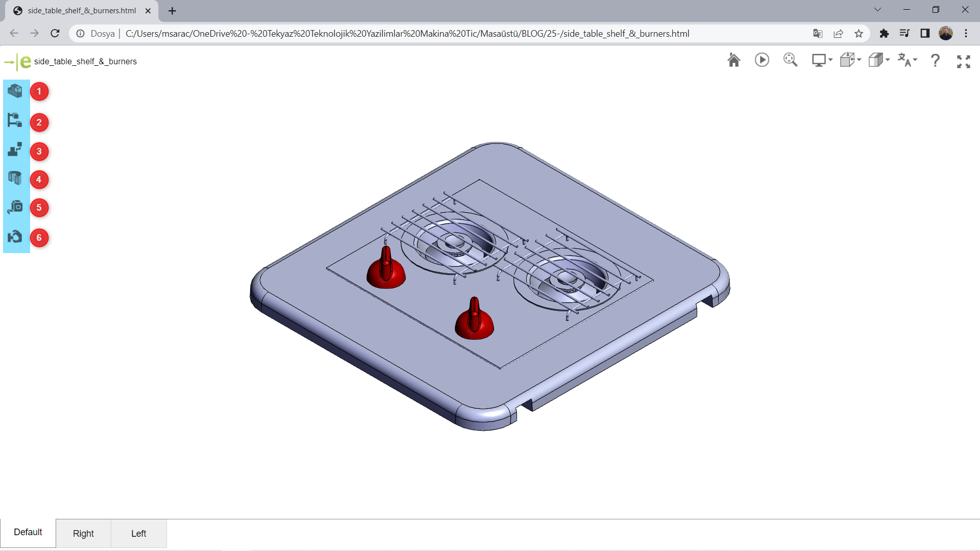
Task: Select the fullscreen expand icon
Action: coord(964,61)
